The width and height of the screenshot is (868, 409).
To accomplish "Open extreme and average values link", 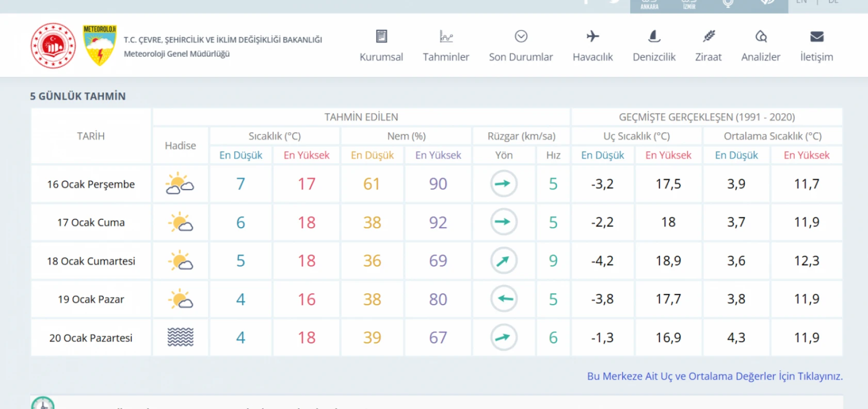I will click(714, 376).
